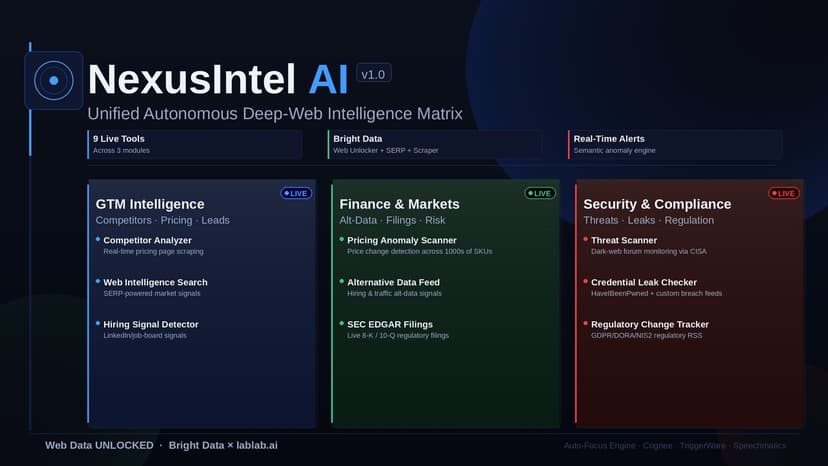This screenshot has width=828, height=466.
Task: Open Alternative Data Feed tool
Action: pos(393,282)
